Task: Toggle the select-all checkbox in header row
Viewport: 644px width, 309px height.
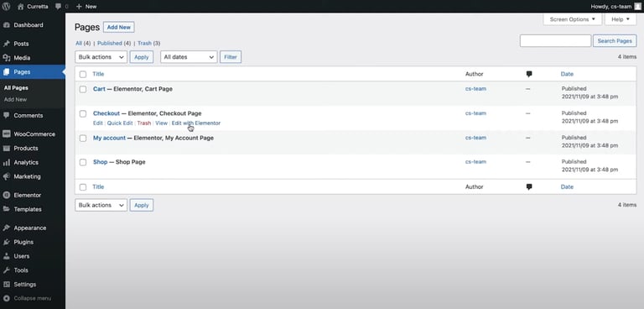Action: pyautogui.click(x=83, y=75)
